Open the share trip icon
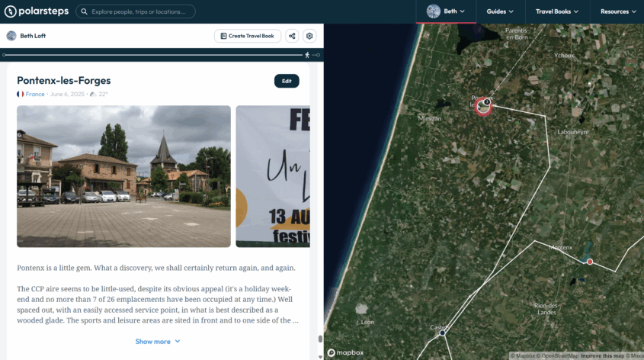The height and width of the screenshot is (360, 644). pos(292,36)
